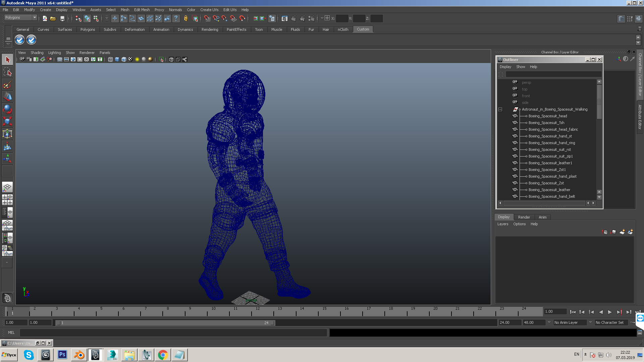Click the lock selection icon

[x=185, y=18]
